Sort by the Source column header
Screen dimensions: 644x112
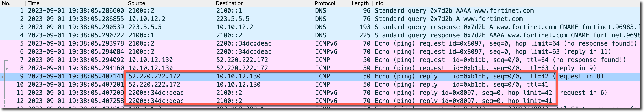[x=136, y=3]
